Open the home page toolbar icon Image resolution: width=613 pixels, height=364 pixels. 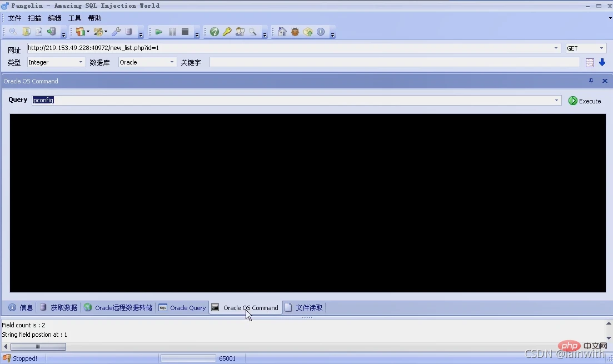[x=282, y=32]
